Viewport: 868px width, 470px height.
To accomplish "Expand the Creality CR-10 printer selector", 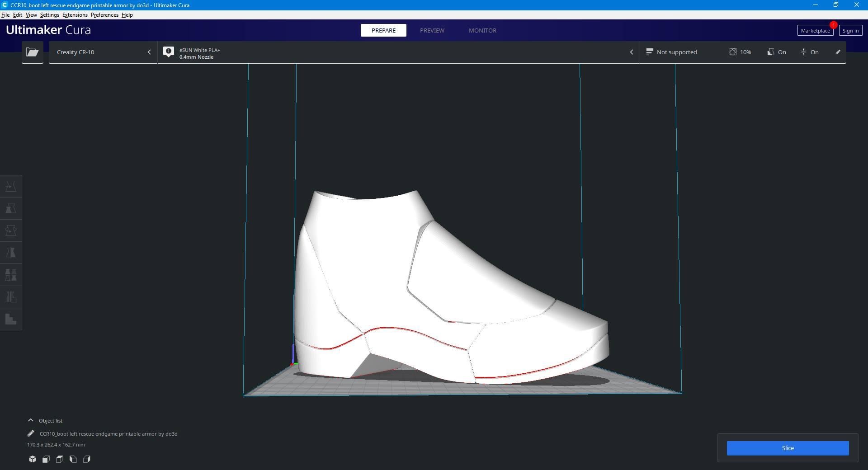I will tap(103, 52).
